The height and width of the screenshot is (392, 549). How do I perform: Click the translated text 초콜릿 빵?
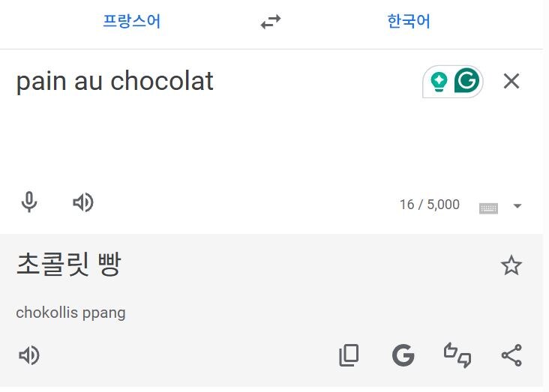coord(69,265)
